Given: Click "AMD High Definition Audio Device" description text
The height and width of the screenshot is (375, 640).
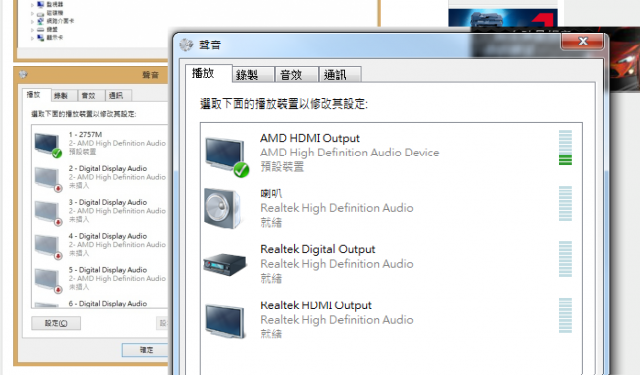Looking at the screenshot, I should coord(350,153).
